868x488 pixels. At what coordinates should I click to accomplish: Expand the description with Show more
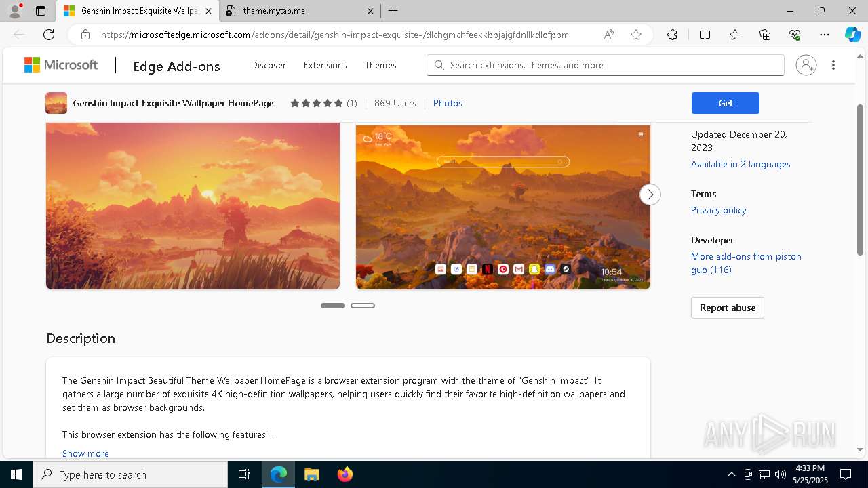85,453
